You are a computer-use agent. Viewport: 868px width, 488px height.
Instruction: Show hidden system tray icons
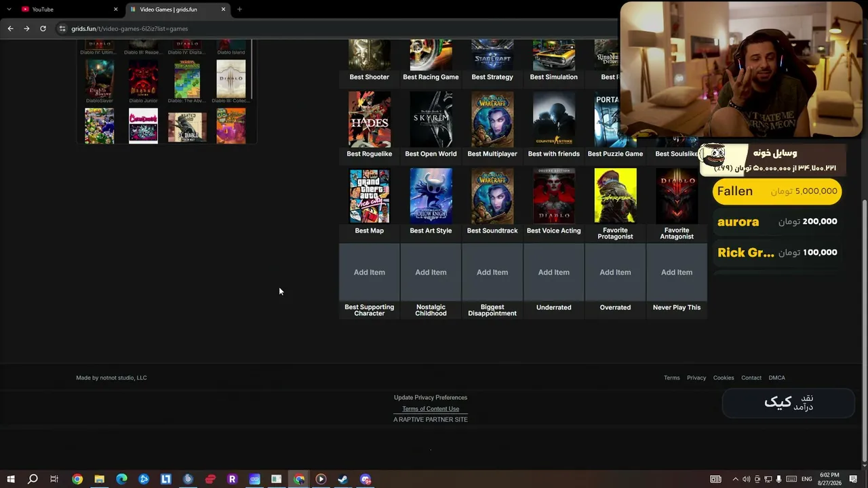point(735,479)
